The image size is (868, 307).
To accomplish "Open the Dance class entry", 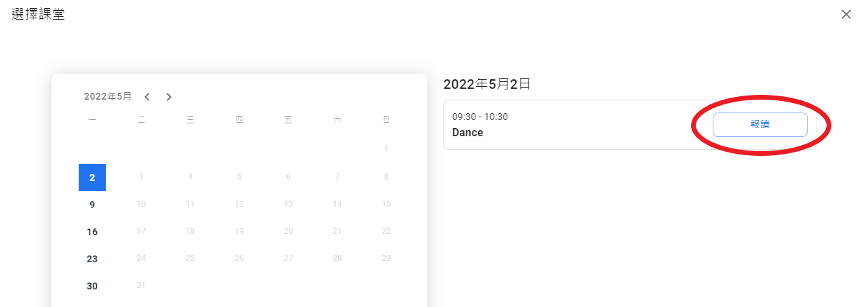I will [x=468, y=133].
